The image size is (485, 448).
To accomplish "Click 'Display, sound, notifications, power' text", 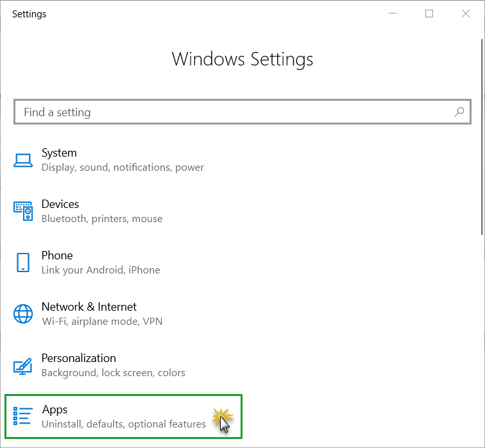I will (x=123, y=168).
